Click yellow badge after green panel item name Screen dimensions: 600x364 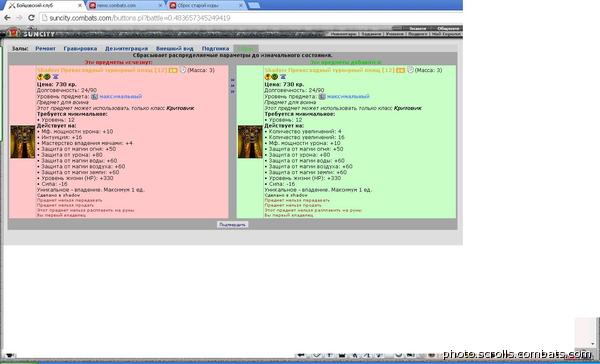(401, 70)
